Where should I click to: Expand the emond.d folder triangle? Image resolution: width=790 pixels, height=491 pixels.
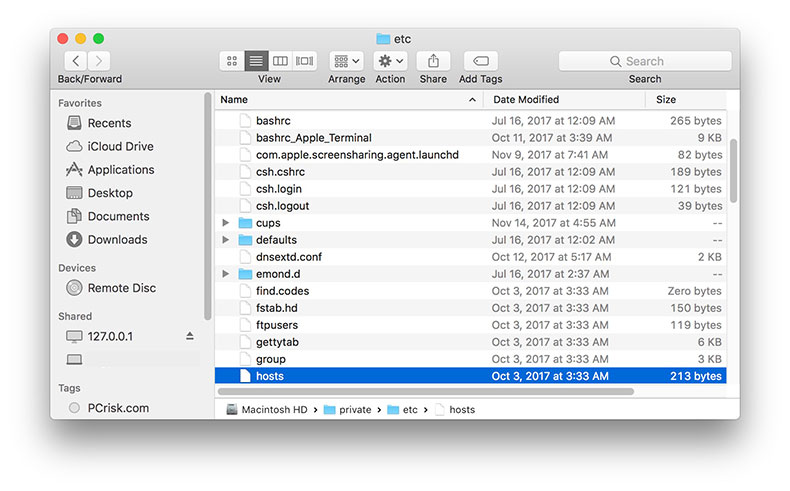[x=226, y=274]
